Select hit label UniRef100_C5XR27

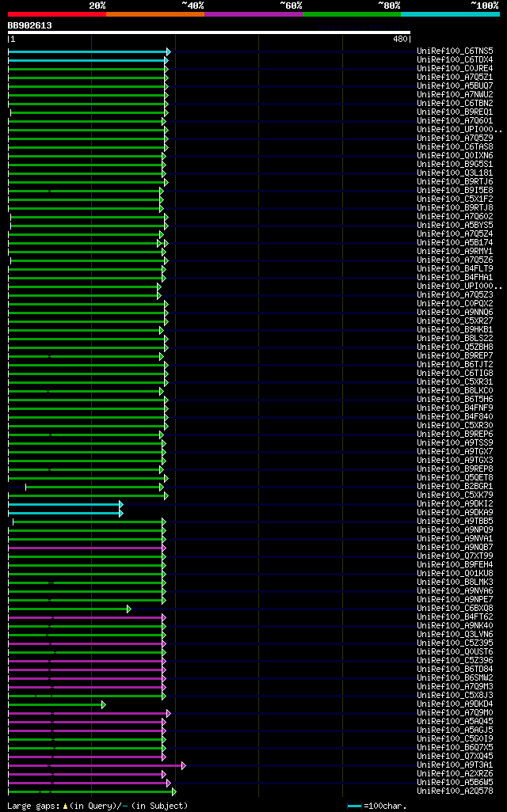[x=456, y=321]
